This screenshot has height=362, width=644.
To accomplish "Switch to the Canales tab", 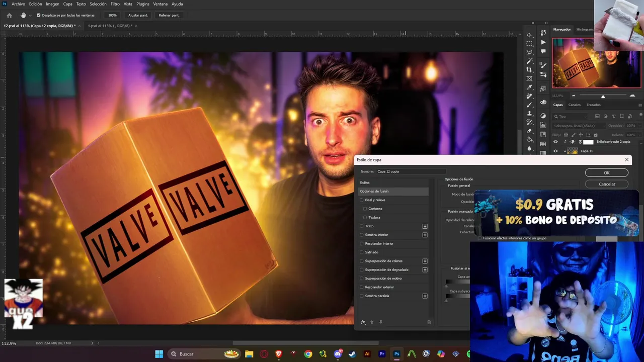I will pyautogui.click(x=574, y=105).
